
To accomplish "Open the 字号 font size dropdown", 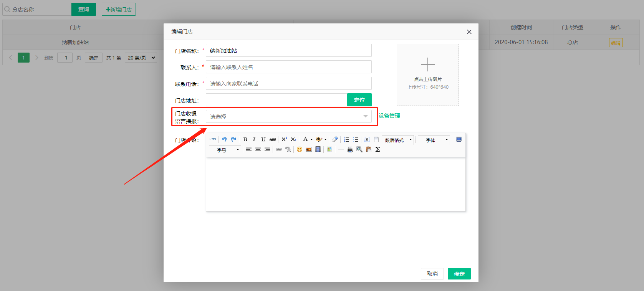I will pyautogui.click(x=225, y=150).
